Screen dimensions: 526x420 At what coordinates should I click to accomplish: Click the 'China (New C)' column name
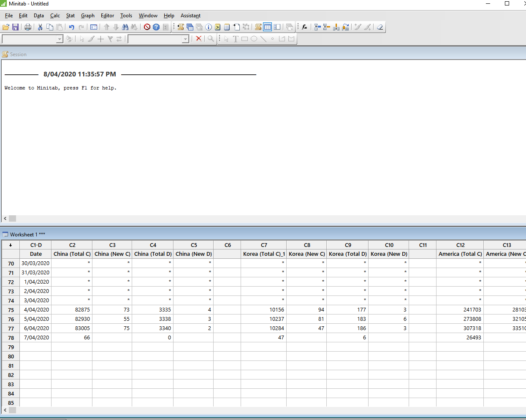(112, 254)
